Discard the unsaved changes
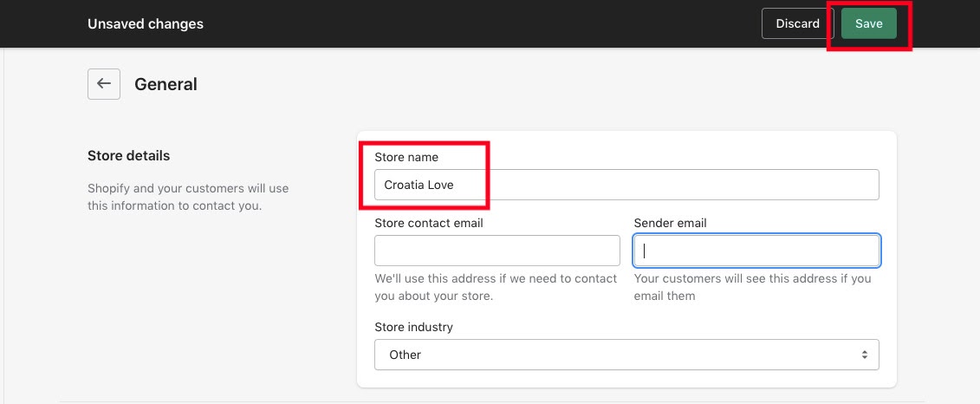Screen dimensions: 980x404 (x=797, y=23)
